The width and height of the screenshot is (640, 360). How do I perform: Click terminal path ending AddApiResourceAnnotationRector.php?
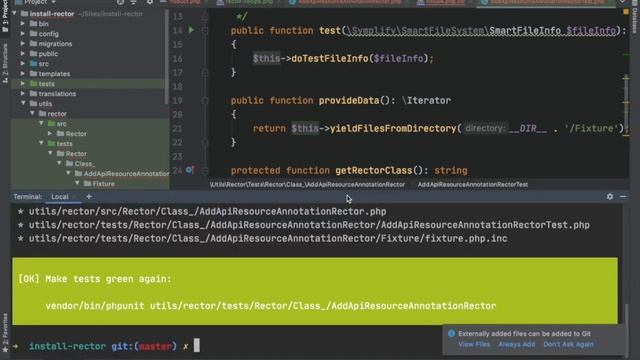(x=207, y=211)
